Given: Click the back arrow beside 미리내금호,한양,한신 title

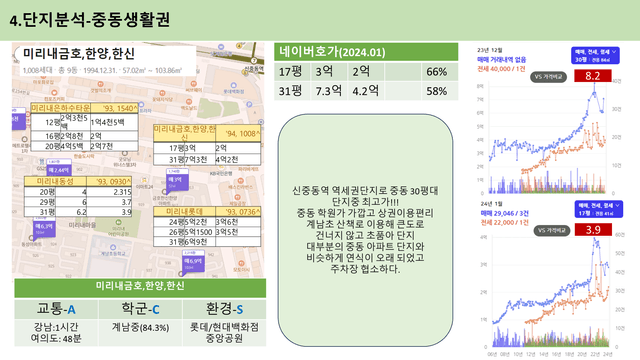Looking at the screenshot, I should pos(17,54).
